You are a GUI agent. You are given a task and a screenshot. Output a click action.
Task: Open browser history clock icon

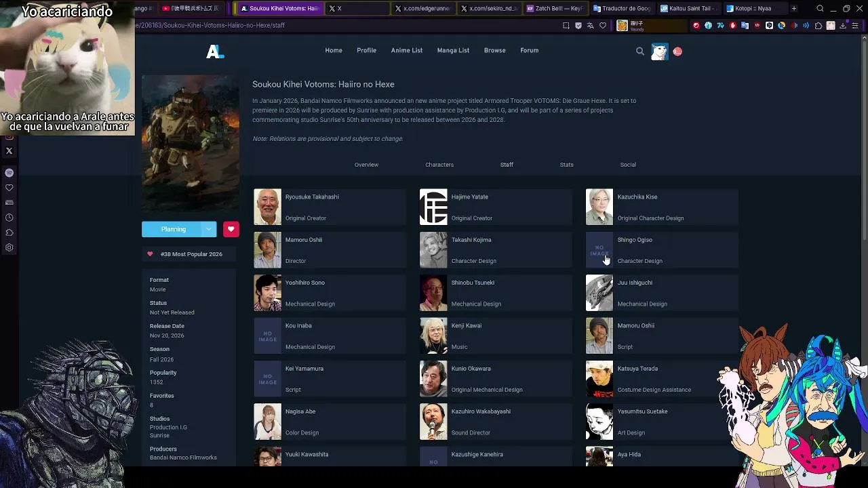click(x=9, y=218)
